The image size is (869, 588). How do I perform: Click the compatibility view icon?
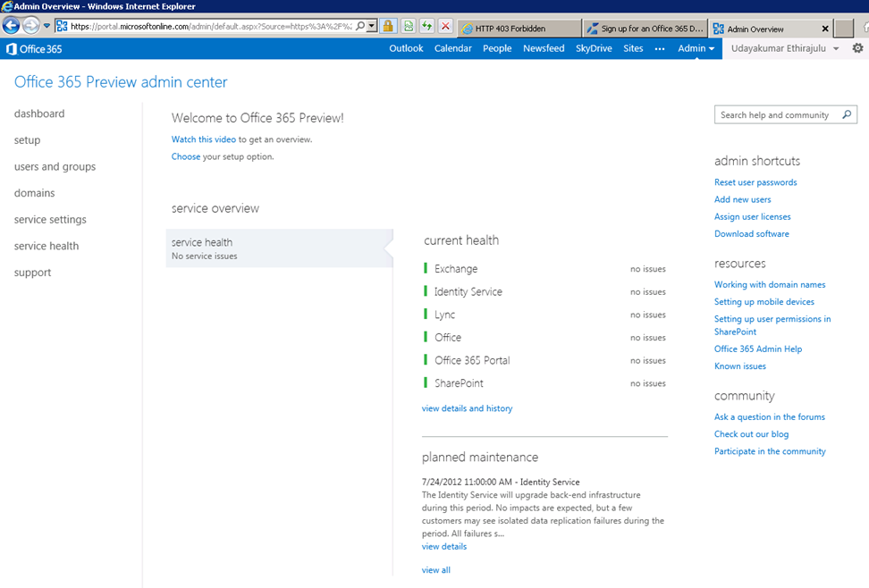pyautogui.click(x=409, y=26)
